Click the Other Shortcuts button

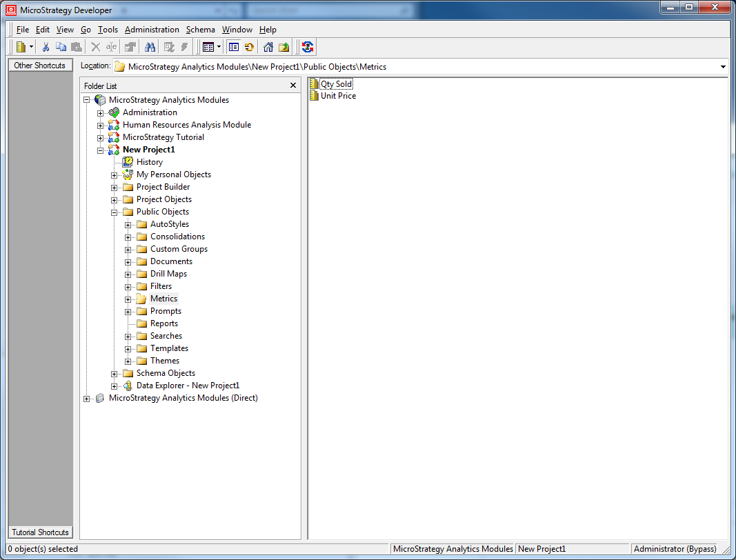tap(40, 66)
